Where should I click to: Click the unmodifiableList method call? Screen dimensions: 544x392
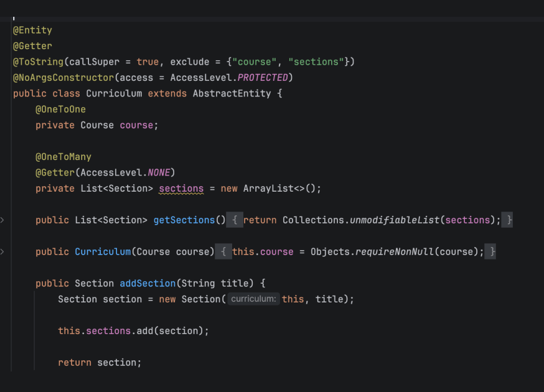(x=395, y=220)
